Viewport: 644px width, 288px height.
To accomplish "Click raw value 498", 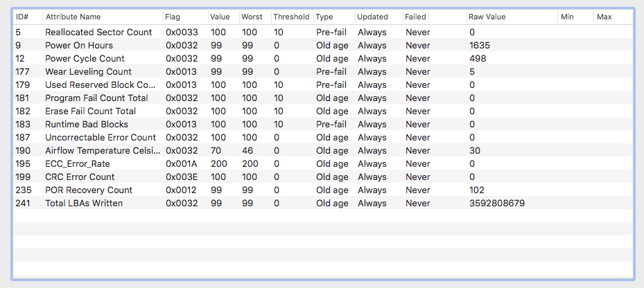I will 478,58.
